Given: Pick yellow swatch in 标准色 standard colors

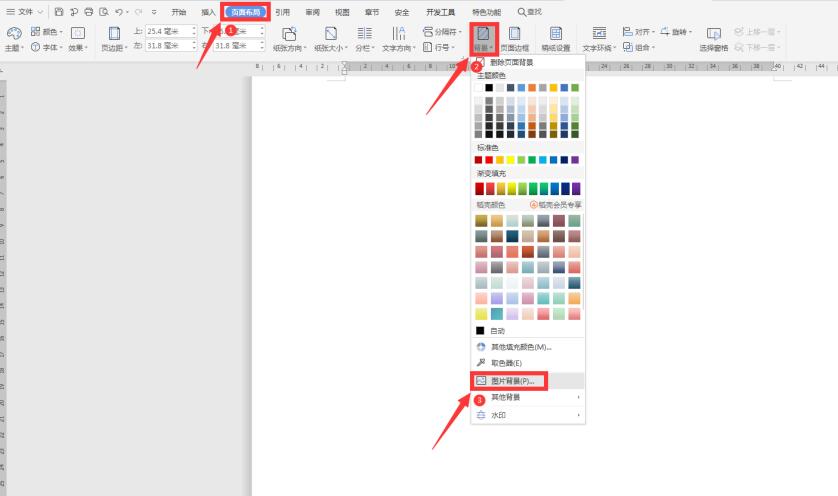Looking at the screenshot, I should (510, 160).
